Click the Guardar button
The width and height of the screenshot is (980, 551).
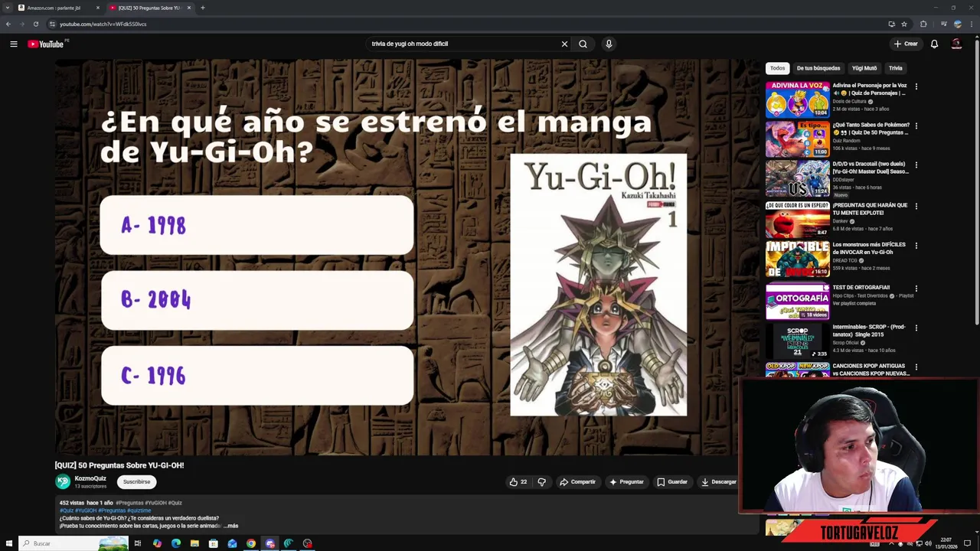pyautogui.click(x=672, y=482)
